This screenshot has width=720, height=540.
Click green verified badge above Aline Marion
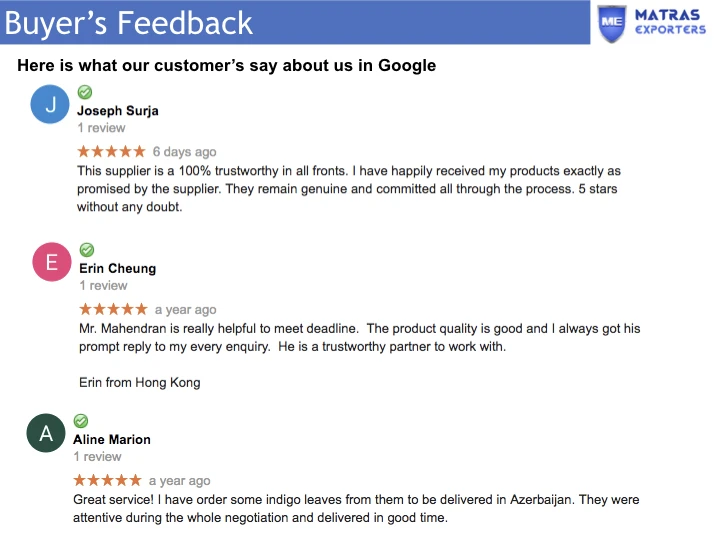tap(81, 421)
